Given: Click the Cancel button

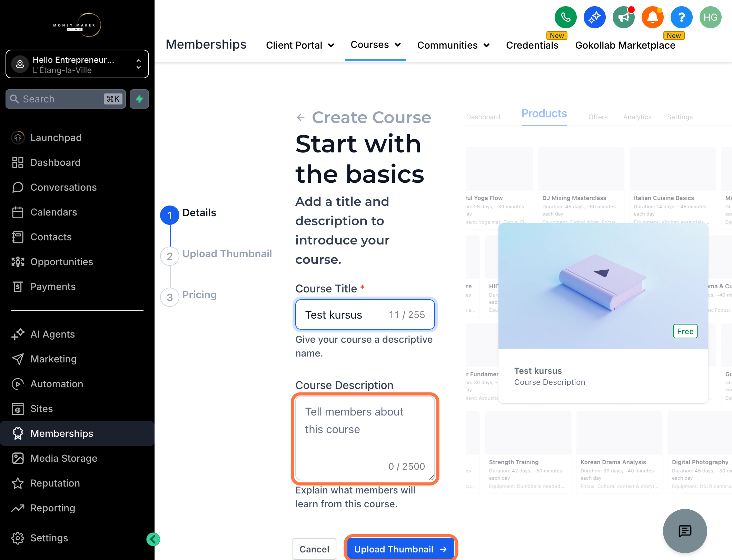Looking at the screenshot, I should click(314, 549).
